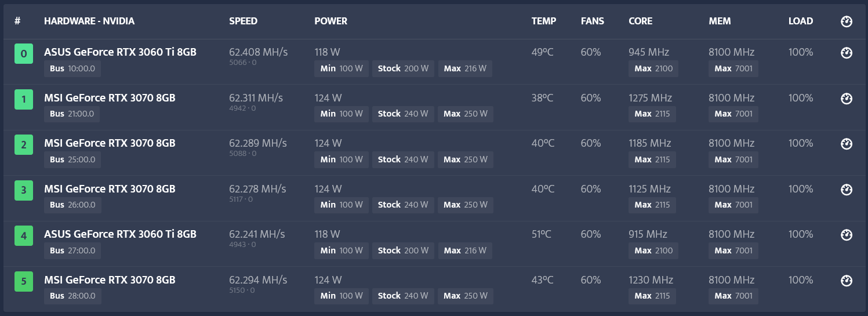Select the green GPU 0 index badge

click(24, 55)
